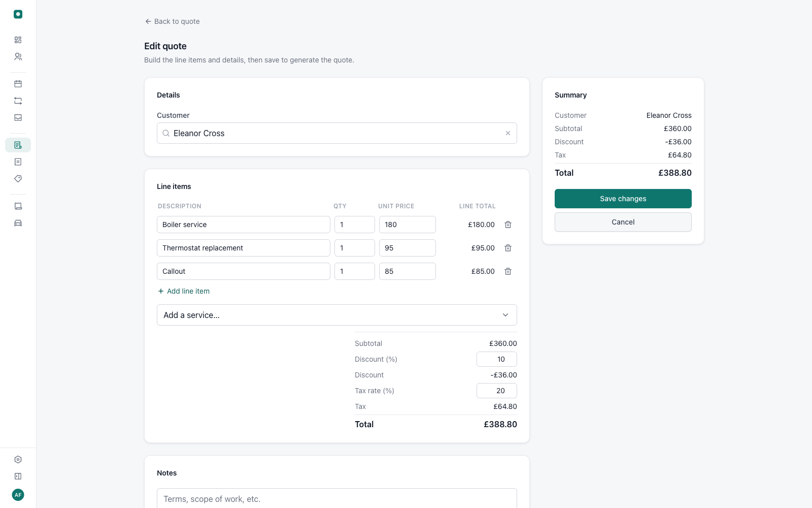Edit quantity for Boiler service

[355, 225]
